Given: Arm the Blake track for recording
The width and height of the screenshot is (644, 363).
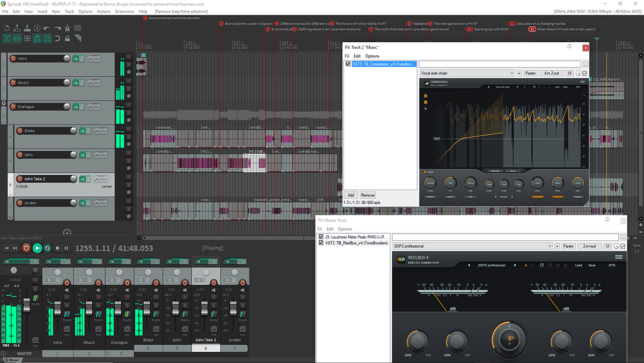Looking at the screenshot, I should tap(19, 131).
